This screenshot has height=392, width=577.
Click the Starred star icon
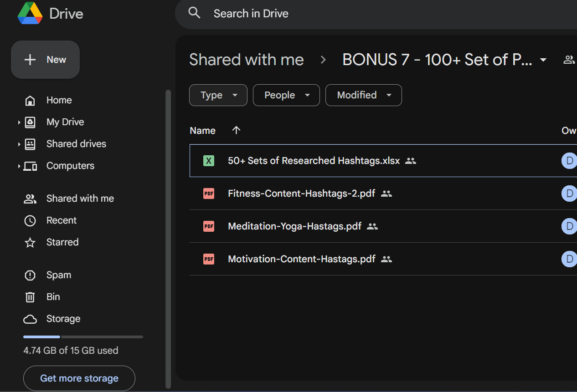tap(30, 242)
